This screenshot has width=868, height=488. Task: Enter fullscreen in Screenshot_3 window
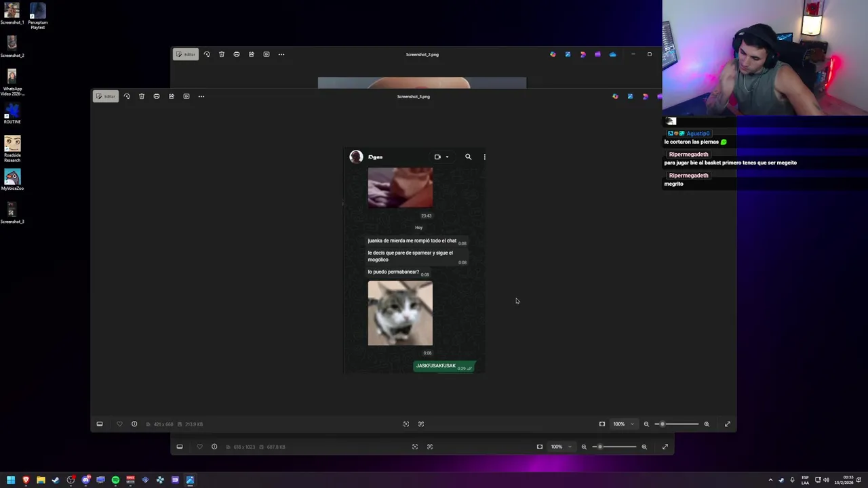(728, 424)
